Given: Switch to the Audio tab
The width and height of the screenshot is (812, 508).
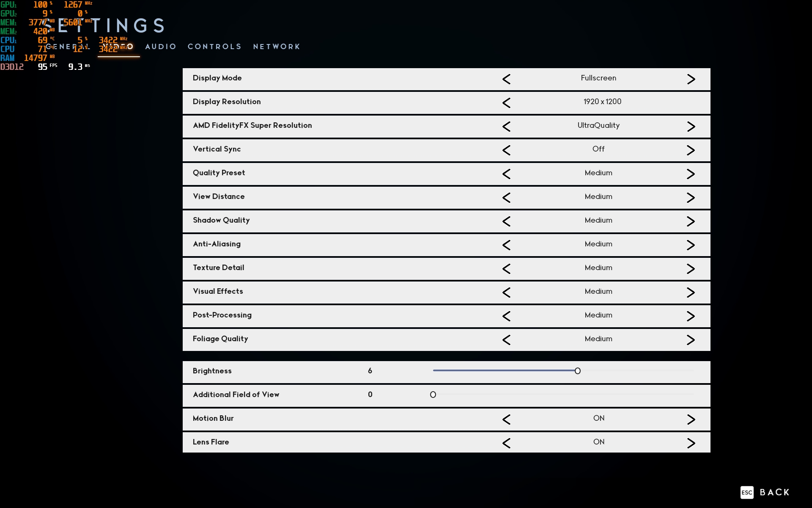Looking at the screenshot, I should pos(161,47).
